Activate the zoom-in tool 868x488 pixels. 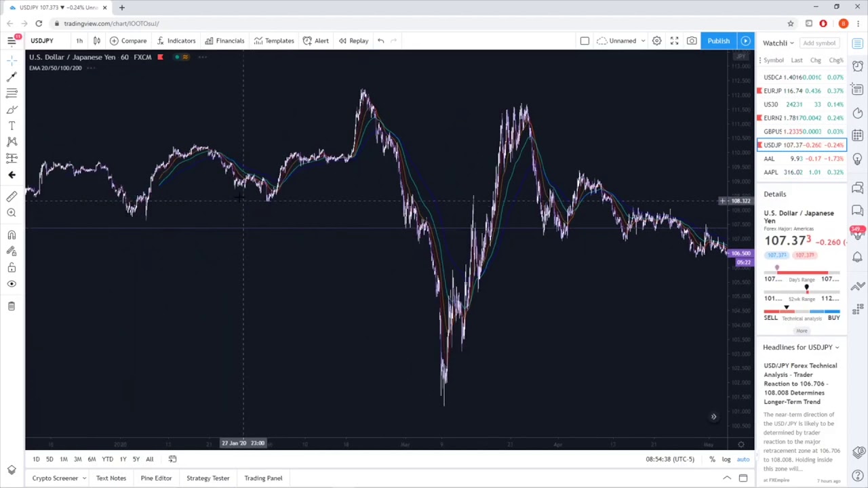12,213
